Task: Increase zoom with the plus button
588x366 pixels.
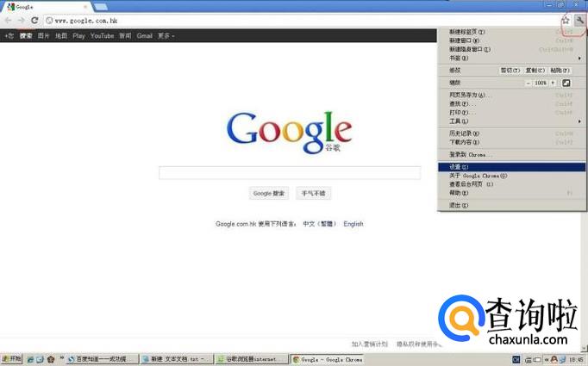Action: [553, 83]
